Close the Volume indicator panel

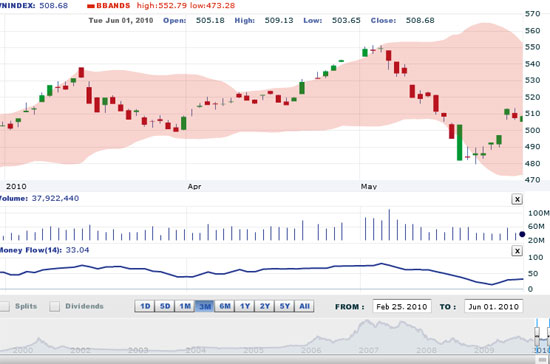pyautogui.click(x=517, y=199)
